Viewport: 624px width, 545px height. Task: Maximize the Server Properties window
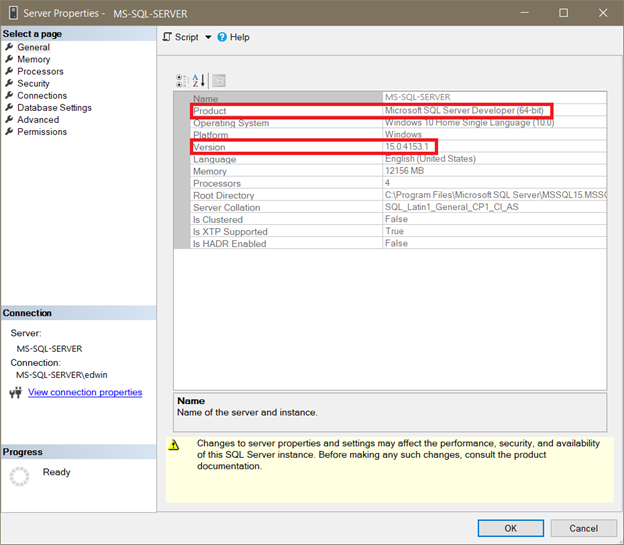[x=564, y=13]
